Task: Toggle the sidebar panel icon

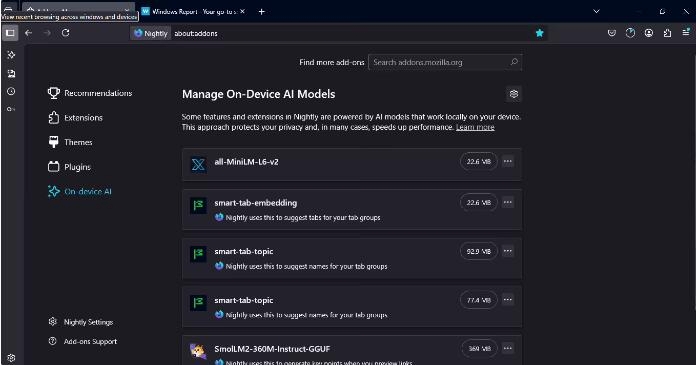Action: click(10, 33)
